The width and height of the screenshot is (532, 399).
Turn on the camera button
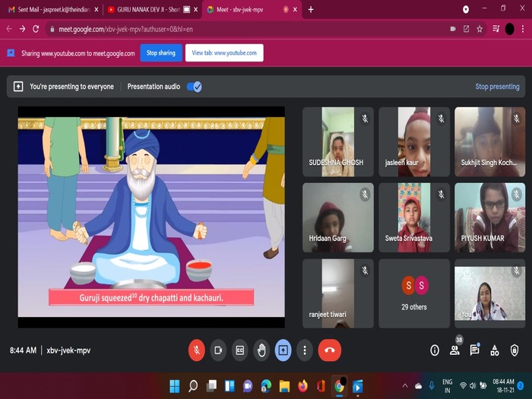coord(218,350)
